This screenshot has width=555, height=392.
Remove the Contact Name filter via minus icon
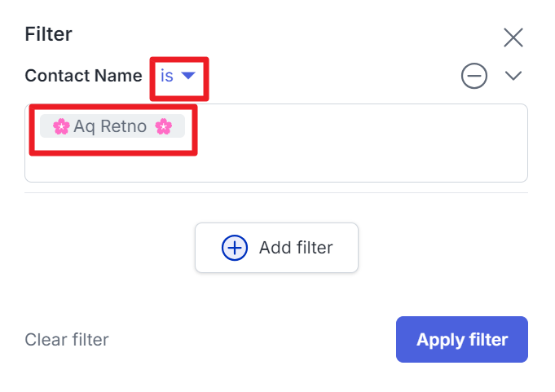click(474, 76)
